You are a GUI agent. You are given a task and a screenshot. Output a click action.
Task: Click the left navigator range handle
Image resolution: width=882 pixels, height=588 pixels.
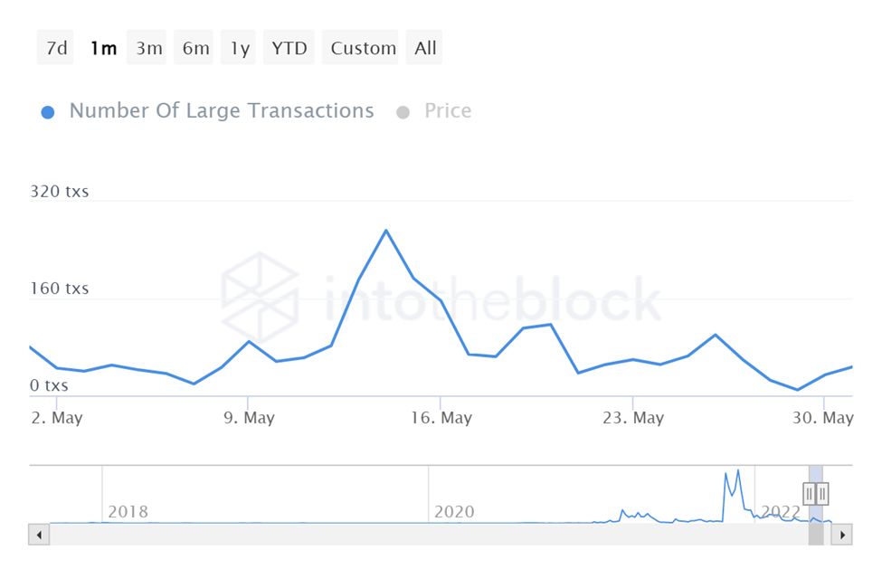[x=811, y=493]
